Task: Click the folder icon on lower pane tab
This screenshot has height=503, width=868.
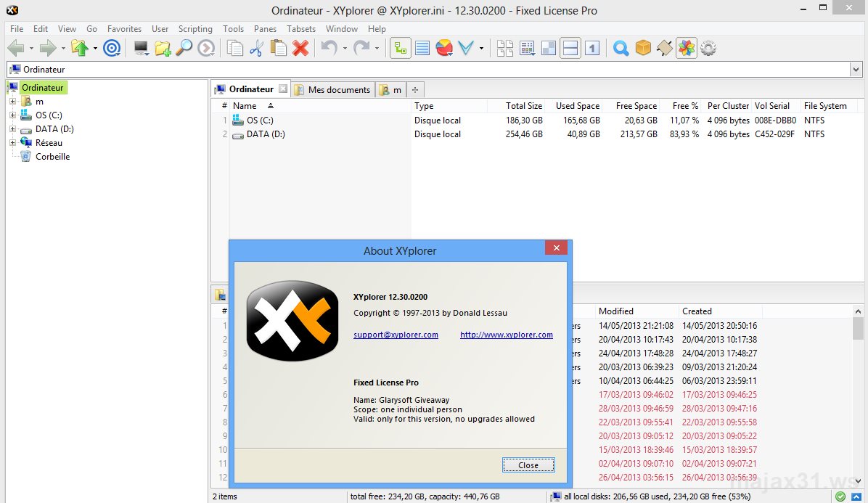Action: tap(220, 295)
